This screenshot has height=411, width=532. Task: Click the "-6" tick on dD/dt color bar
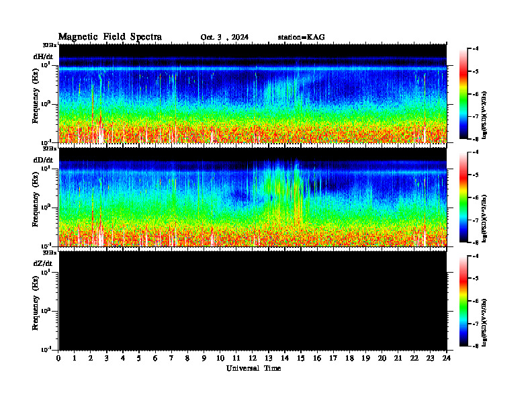pos(476,197)
